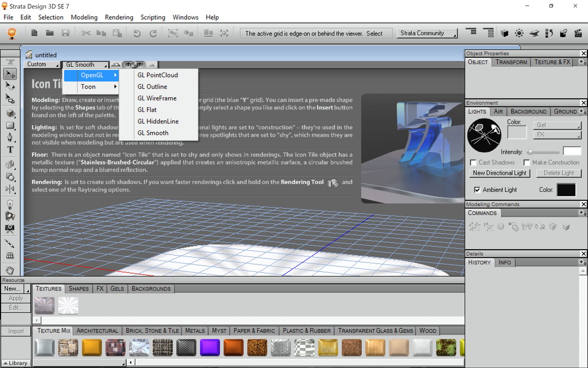
Task: Select the Move/Object selection arrow tool
Action: click(x=10, y=74)
